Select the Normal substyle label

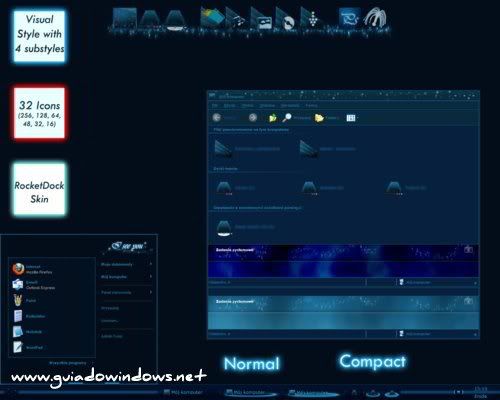pos(252,364)
